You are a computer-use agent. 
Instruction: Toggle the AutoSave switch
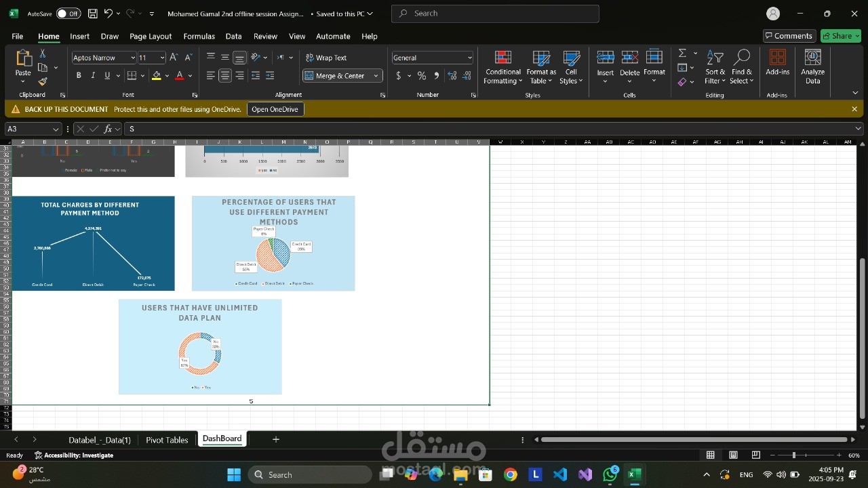pos(68,14)
